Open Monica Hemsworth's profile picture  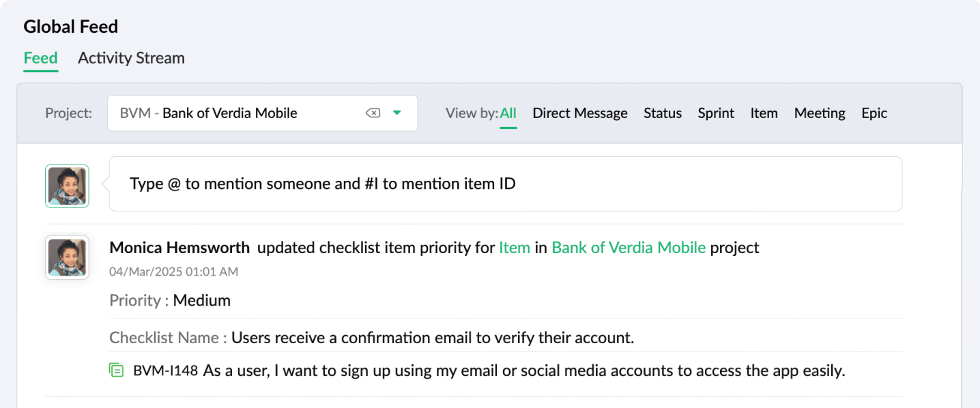point(67,257)
